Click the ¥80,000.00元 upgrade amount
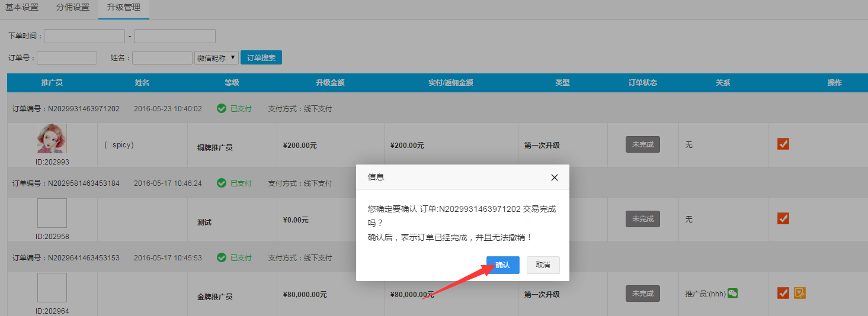Image resolution: width=868 pixels, height=316 pixels. pyautogui.click(x=305, y=294)
